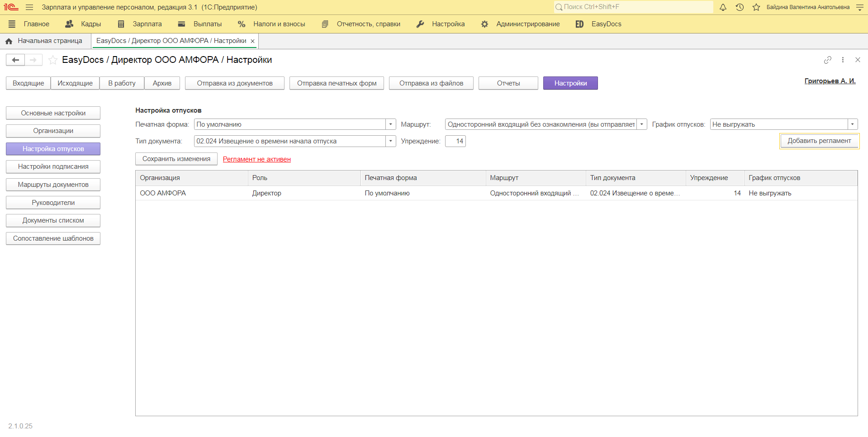Image resolution: width=868 pixels, height=437 pixels.
Task: Click inside the Упреждение value field
Action: pyautogui.click(x=455, y=141)
